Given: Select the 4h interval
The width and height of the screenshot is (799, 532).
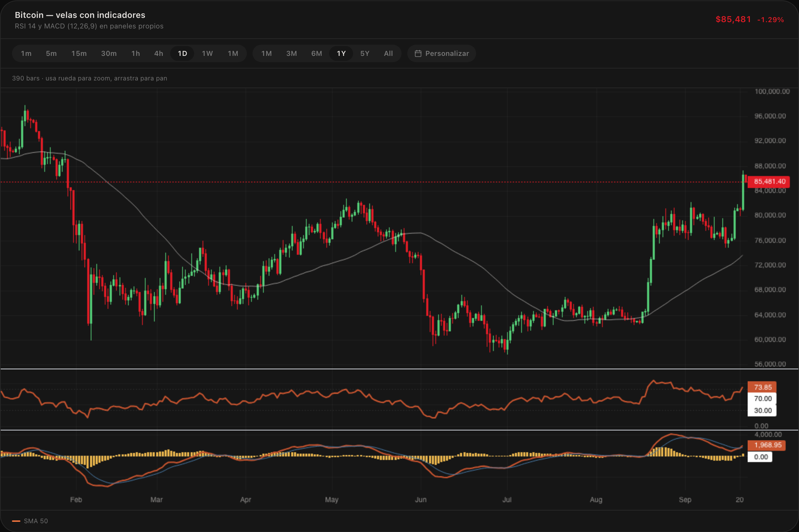Looking at the screenshot, I should point(159,53).
